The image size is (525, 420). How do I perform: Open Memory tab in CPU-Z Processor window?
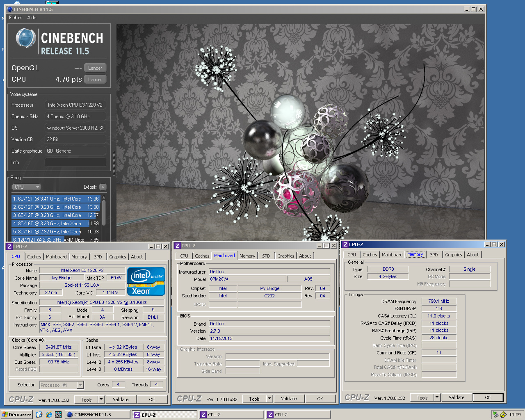coord(79,257)
